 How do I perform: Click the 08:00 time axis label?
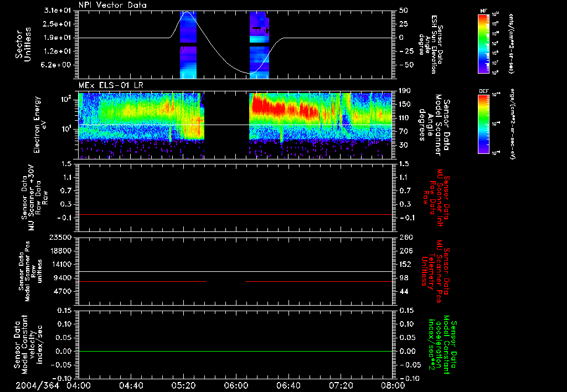[393, 385]
